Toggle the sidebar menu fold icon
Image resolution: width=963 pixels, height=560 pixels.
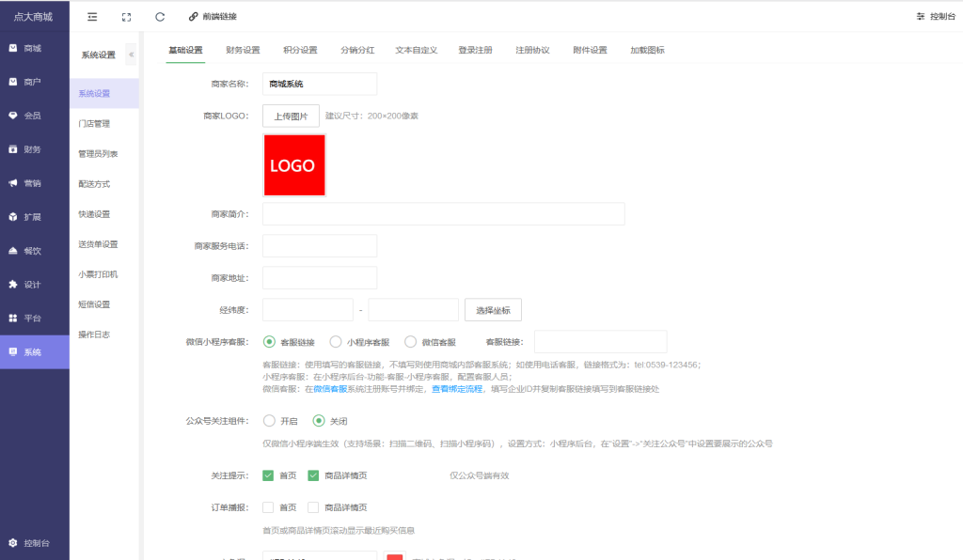coord(92,17)
